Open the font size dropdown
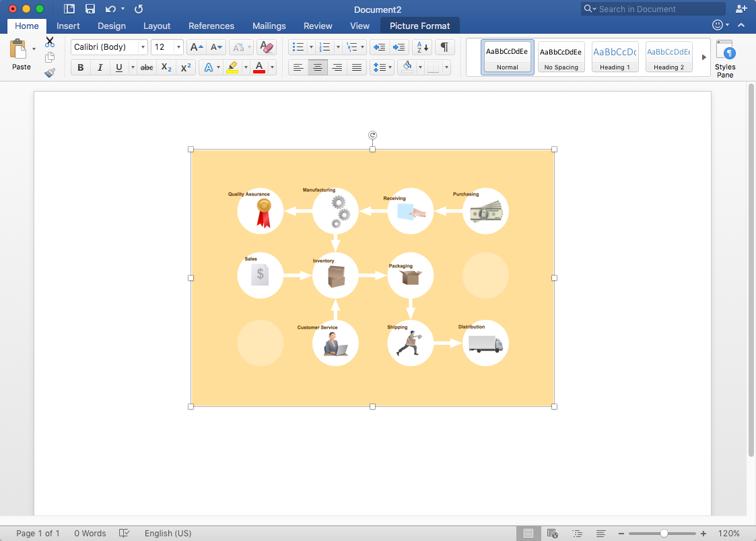 pyautogui.click(x=178, y=47)
